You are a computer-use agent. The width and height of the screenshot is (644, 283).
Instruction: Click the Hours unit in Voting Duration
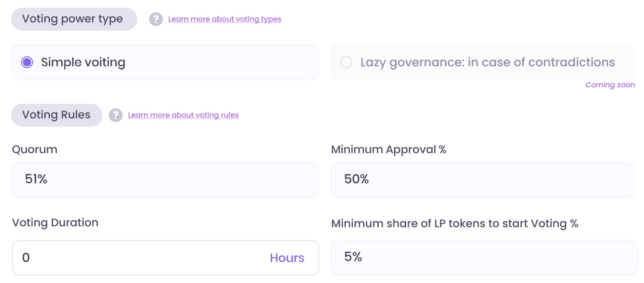(x=287, y=258)
